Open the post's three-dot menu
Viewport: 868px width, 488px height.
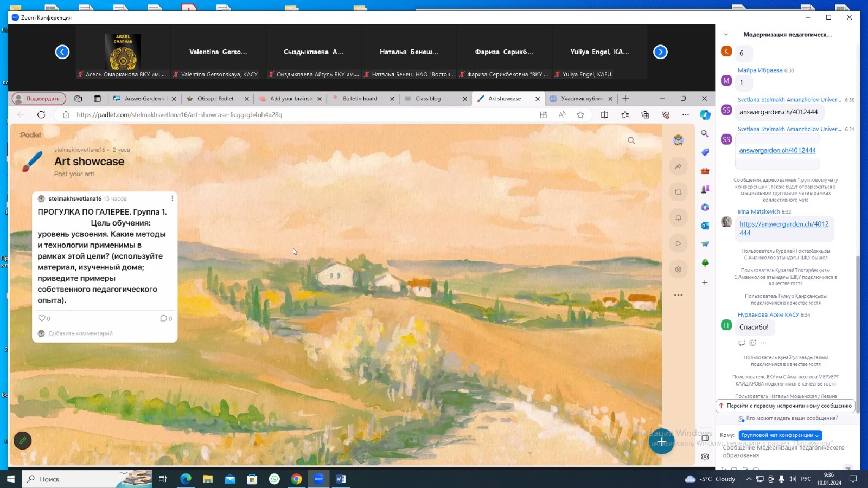172,198
